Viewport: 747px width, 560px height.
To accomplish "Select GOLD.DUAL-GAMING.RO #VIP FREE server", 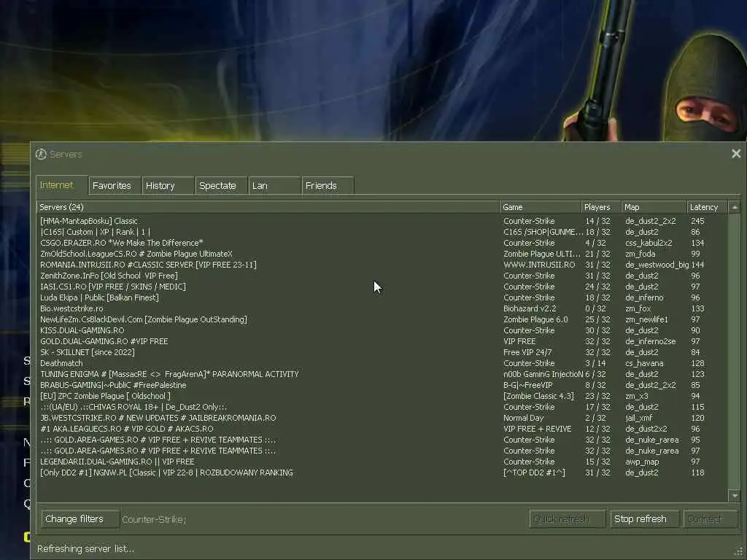I will (x=382, y=341).
